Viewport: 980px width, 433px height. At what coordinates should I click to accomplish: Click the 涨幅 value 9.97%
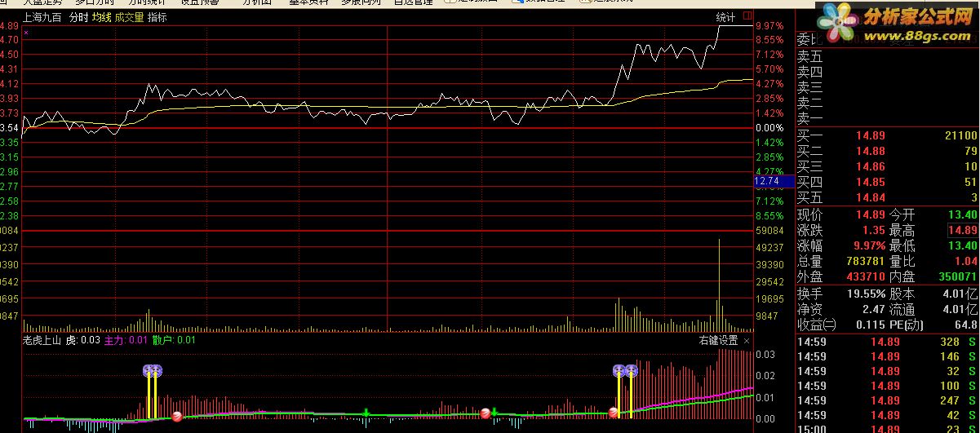click(871, 246)
